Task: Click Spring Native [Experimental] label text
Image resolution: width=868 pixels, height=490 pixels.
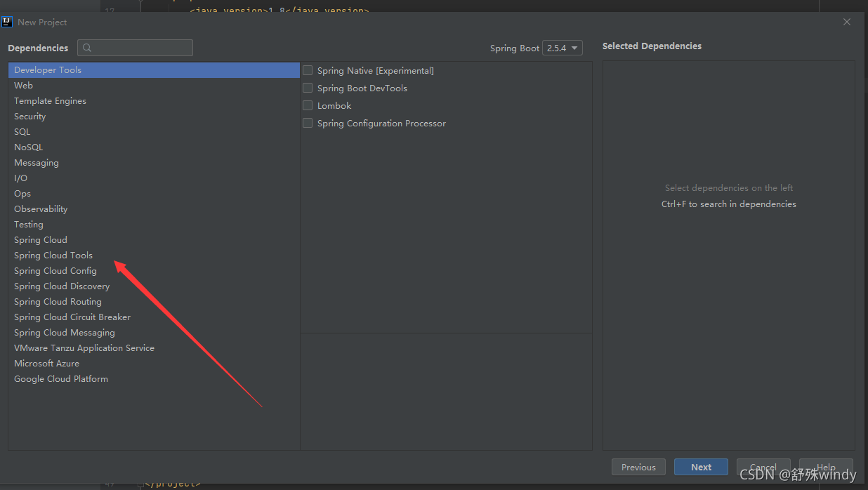Action: click(x=376, y=70)
